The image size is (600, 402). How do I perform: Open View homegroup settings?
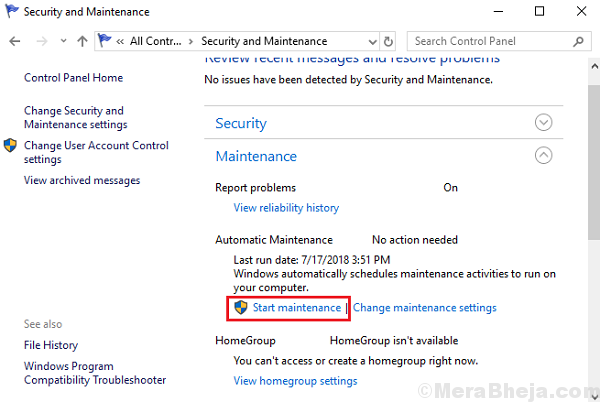(295, 381)
